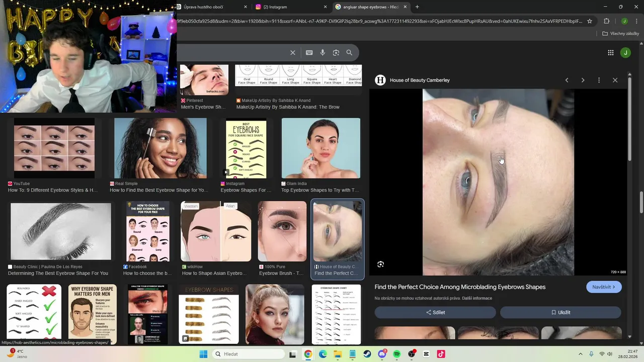This screenshot has width=644, height=362.
Task: Open the Find the Perfect Choice title link
Action: (460, 287)
